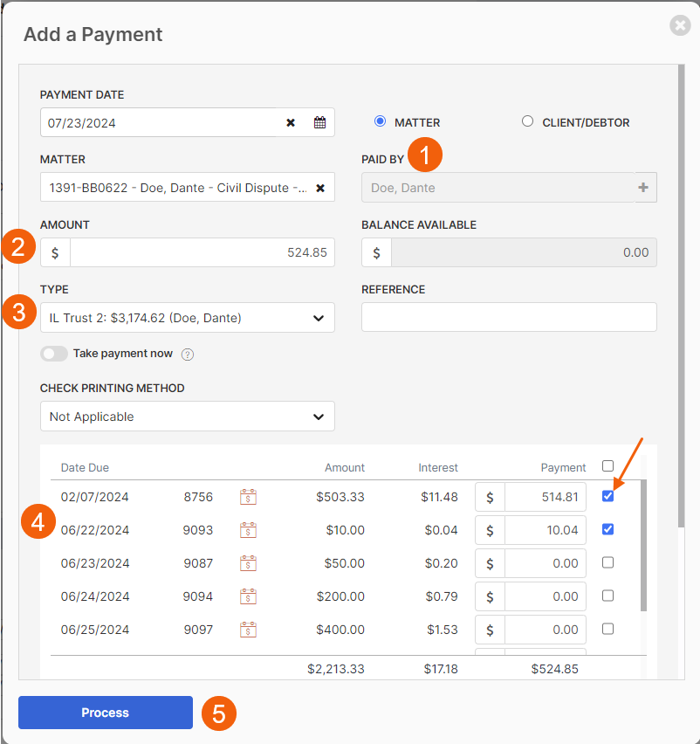The height and width of the screenshot is (744, 700).
Task: Click invoice icon for invoice 9087
Action: [x=248, y=563]
